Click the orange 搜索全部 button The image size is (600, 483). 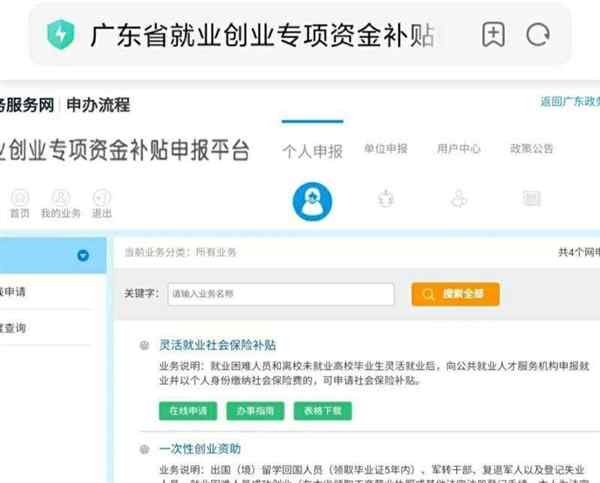pyautogui.click(x=455, y=294)
